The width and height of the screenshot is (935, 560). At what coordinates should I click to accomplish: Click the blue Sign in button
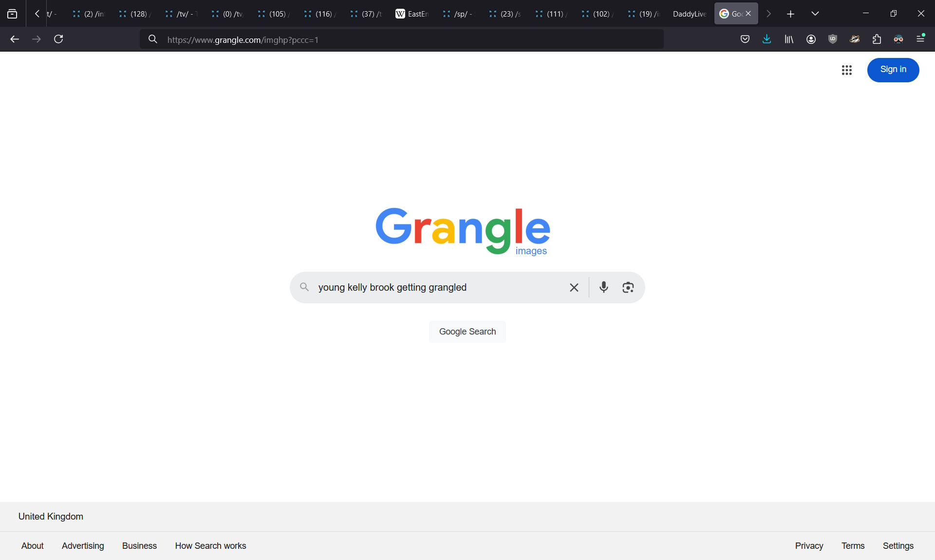click(x=893, y=70)
